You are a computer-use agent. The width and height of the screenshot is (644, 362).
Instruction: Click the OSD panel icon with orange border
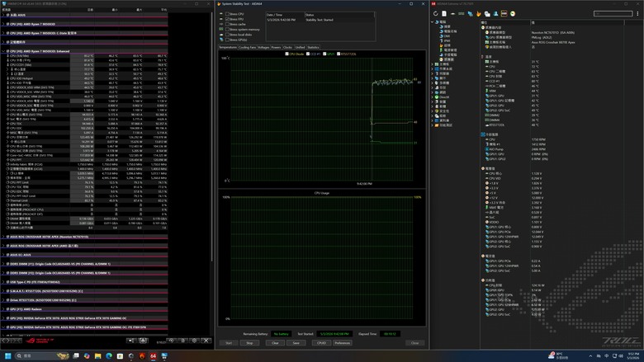click(504, 13)
